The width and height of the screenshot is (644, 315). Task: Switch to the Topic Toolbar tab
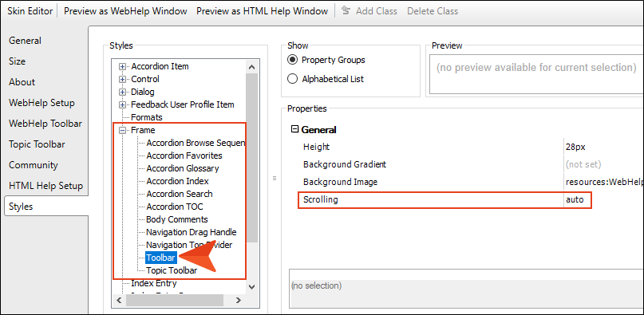point(37,144)
